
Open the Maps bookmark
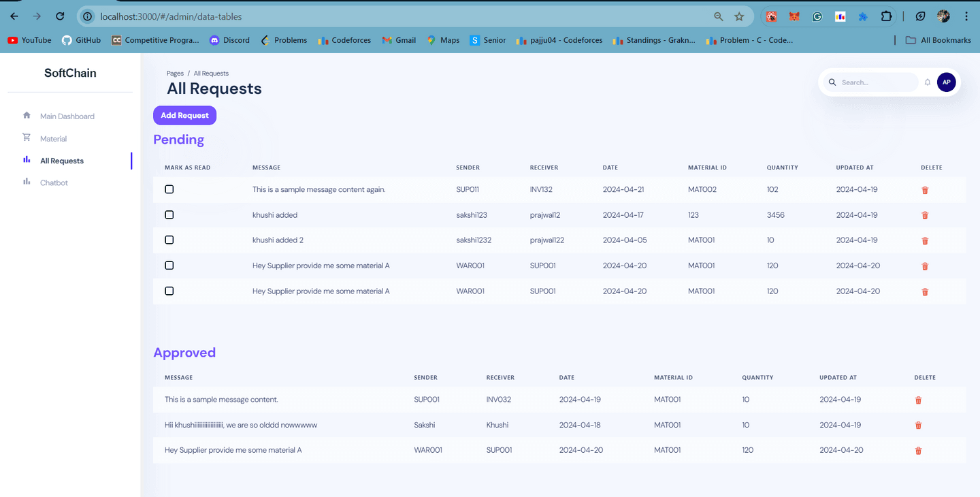coord(443,40)
